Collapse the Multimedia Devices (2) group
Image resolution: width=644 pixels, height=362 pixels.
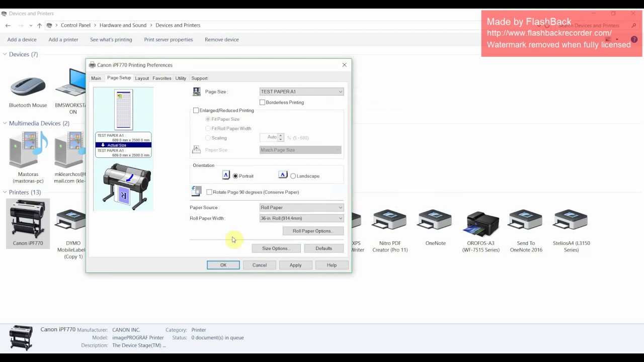pyautogui.click(x=5, y=123)
